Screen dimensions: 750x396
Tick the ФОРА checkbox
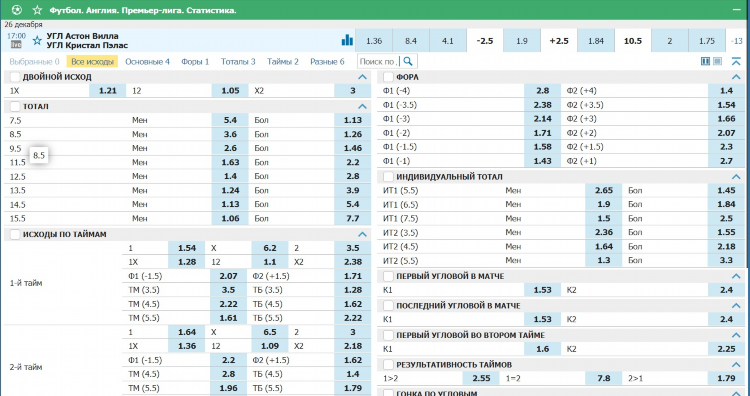coord(388,77)
